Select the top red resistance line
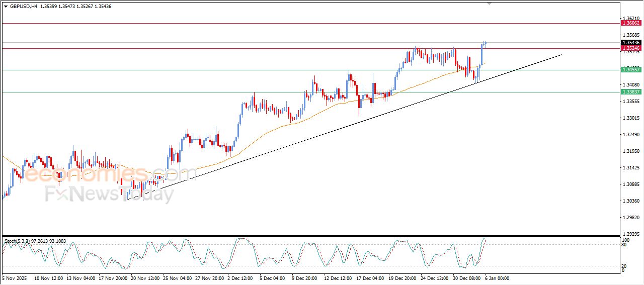 point(302,23)
